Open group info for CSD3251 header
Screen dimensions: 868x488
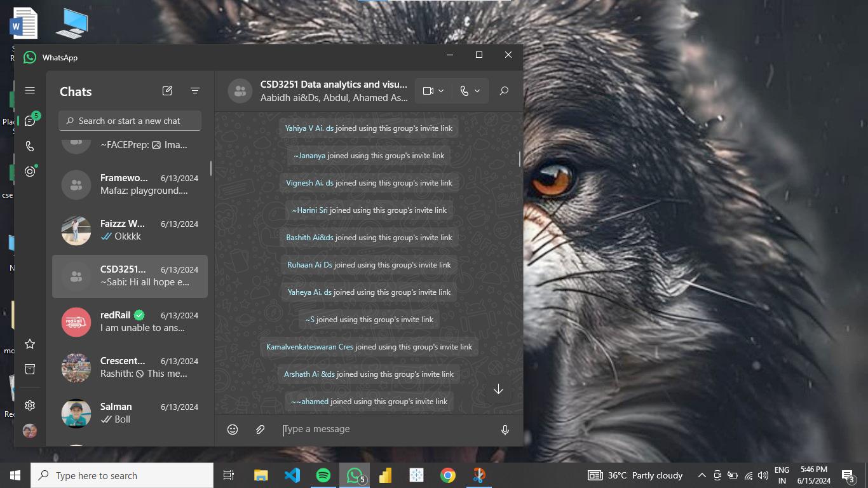334,91
